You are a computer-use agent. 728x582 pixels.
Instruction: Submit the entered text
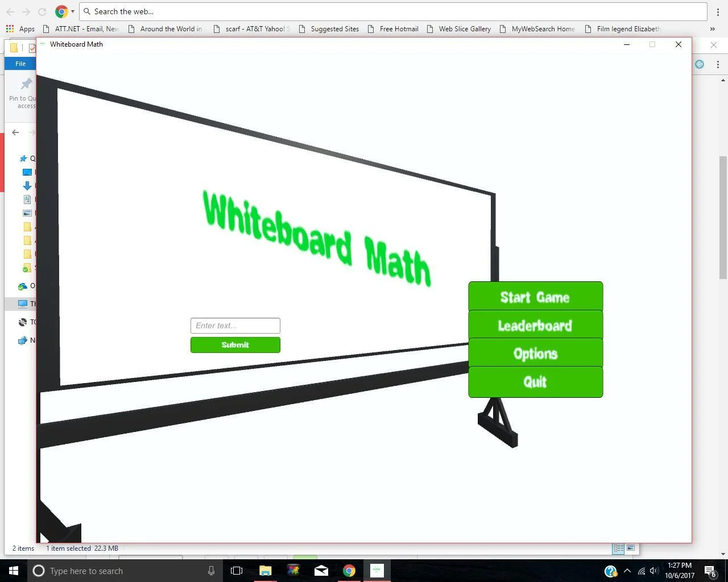[235, 345]
